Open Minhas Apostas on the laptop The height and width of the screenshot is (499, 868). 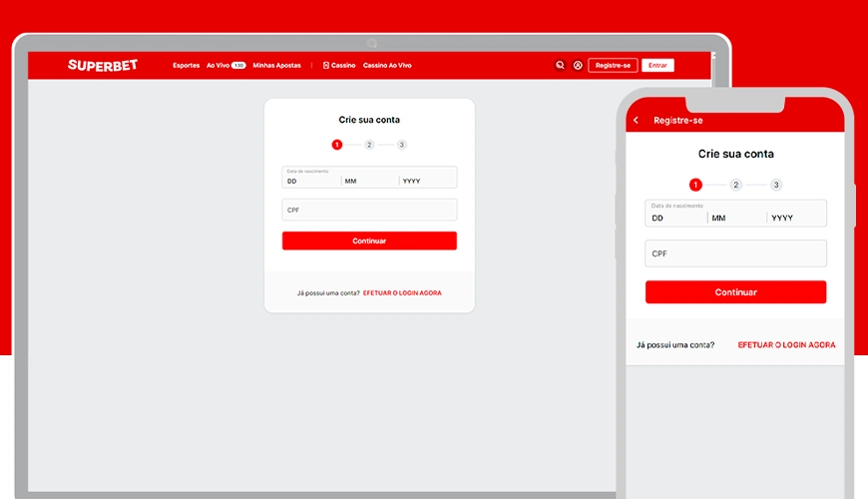[x=276, y=65]
